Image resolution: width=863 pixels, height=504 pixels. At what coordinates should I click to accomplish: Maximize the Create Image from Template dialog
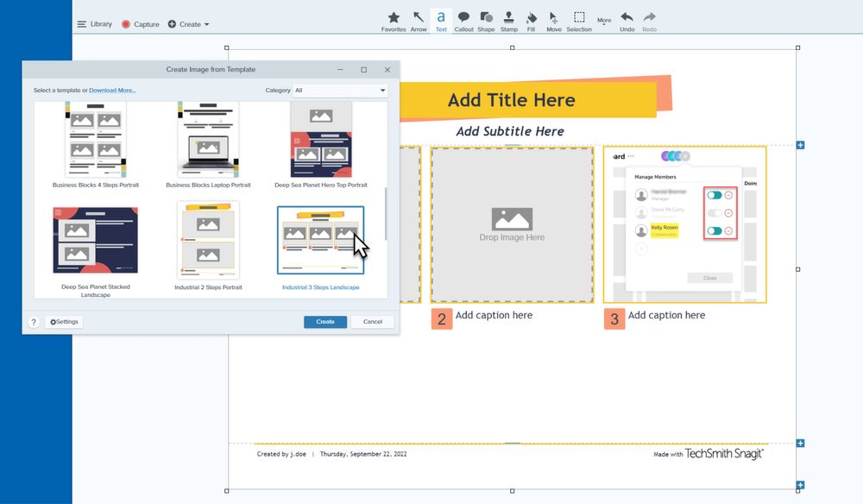click(x=364, y=69)
